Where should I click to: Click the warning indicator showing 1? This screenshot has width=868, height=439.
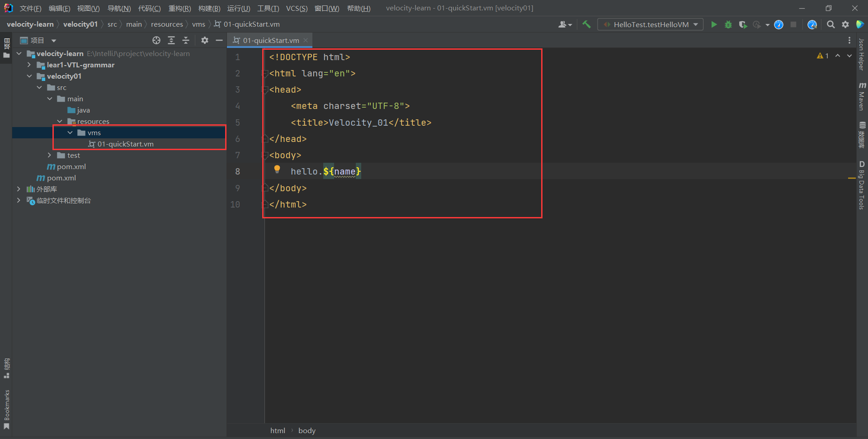[823, 56]
